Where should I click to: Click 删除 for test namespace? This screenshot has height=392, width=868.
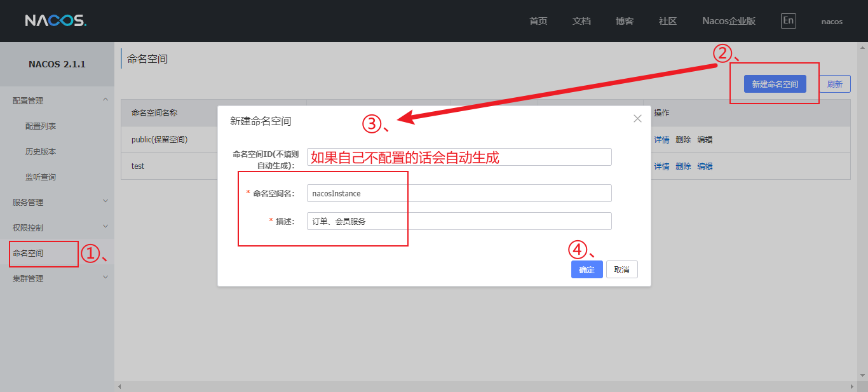tap(683, 166)
